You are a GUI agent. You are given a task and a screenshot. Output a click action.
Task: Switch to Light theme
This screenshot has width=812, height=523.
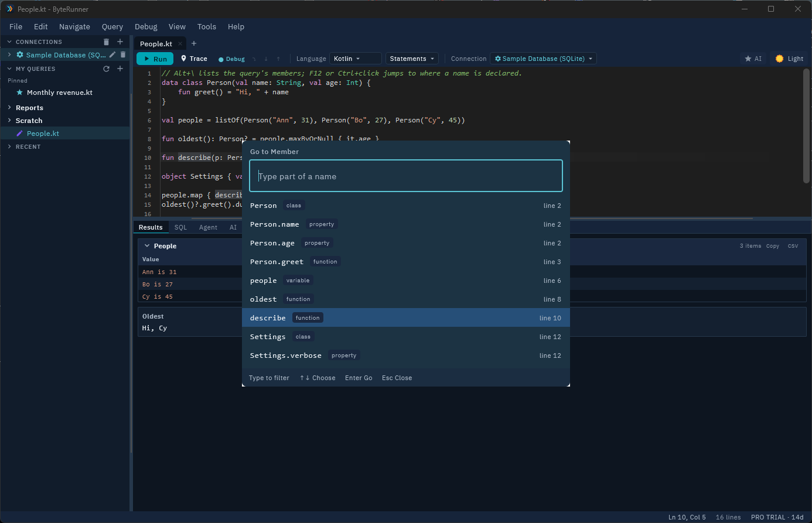tap(789, 59)
